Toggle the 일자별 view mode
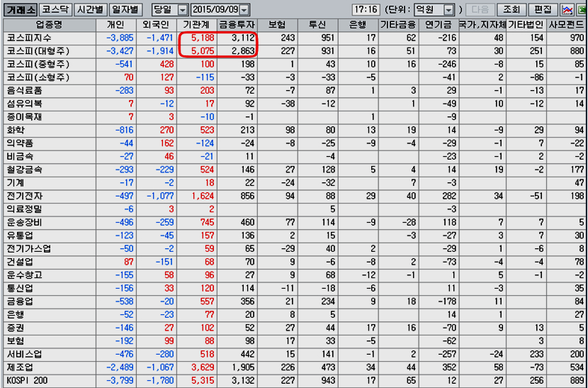Screen dimensions: 588x388 coord(127,10)
